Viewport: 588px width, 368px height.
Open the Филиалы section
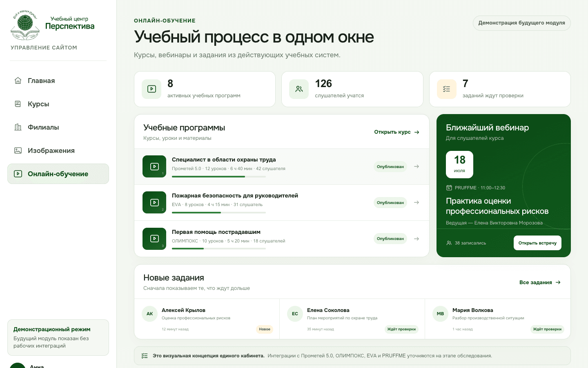pyautogui.click(x=58, y=127)
